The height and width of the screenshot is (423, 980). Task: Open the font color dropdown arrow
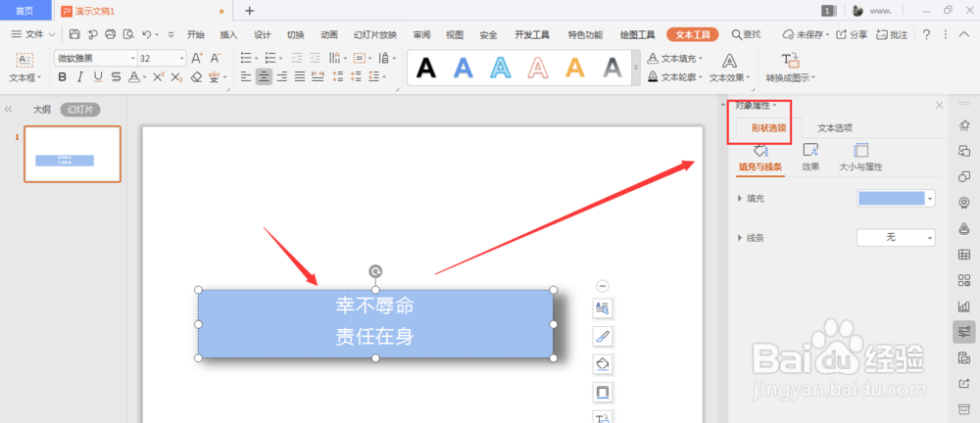click(144, 77)
